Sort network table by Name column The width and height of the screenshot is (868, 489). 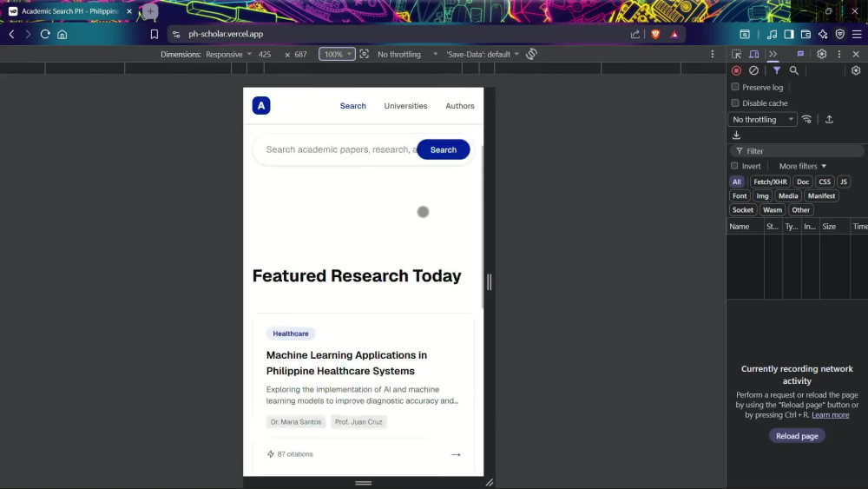(x=745, y=227)
